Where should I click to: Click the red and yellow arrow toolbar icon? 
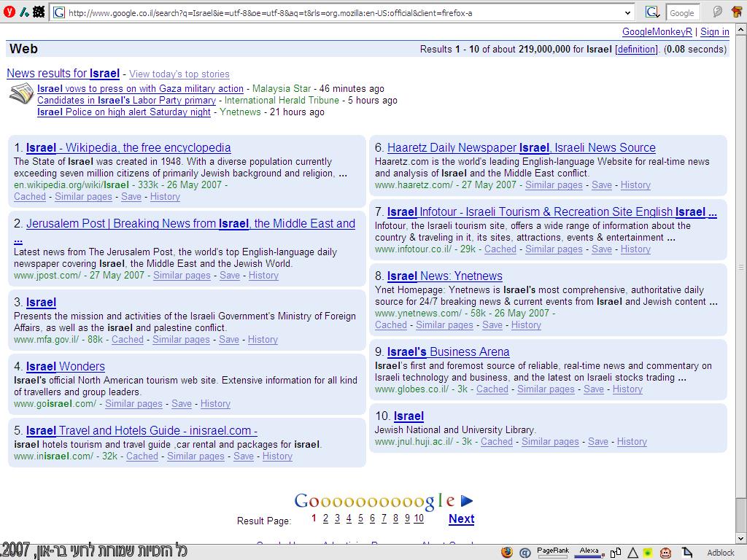[x=737, y=12]
